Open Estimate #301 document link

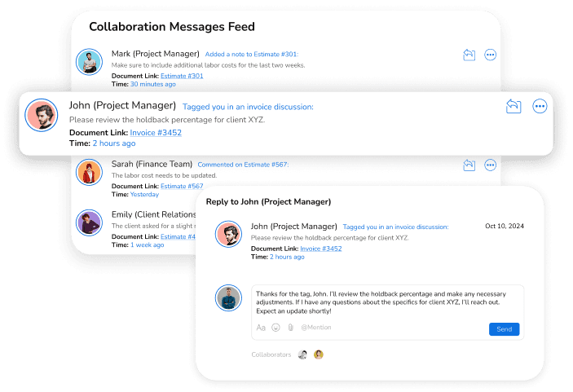pos(182,76)
